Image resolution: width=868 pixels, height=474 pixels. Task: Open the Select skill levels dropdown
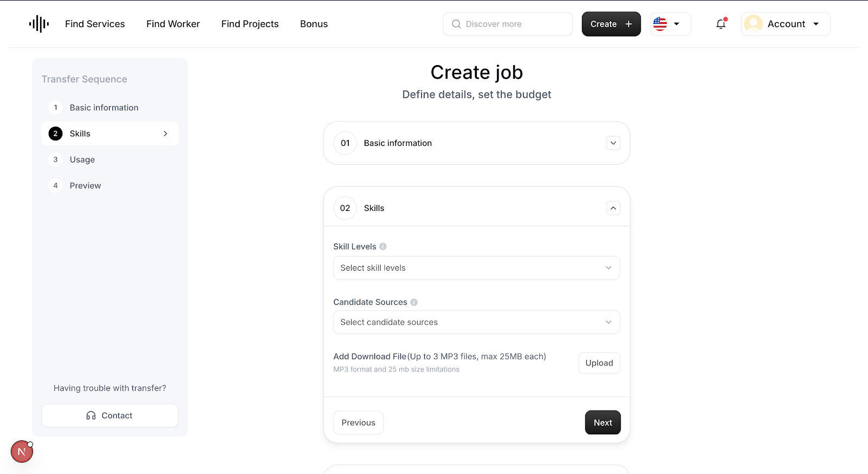click(x=476, y=268)
